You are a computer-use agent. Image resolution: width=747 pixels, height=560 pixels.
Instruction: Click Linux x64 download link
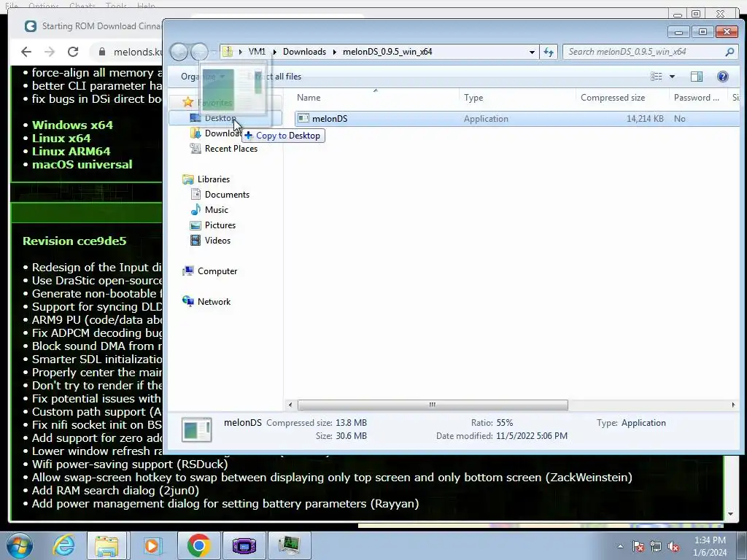(x=61, y=138)
